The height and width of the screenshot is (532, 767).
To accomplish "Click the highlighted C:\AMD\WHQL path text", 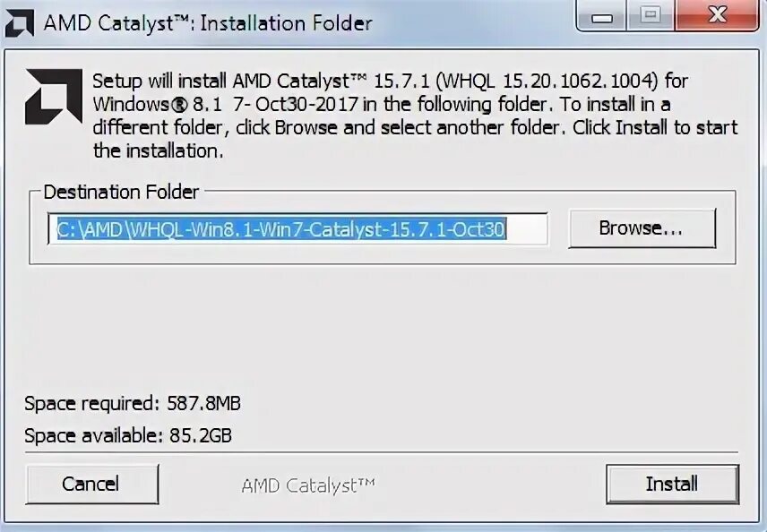I will (281, 229).
